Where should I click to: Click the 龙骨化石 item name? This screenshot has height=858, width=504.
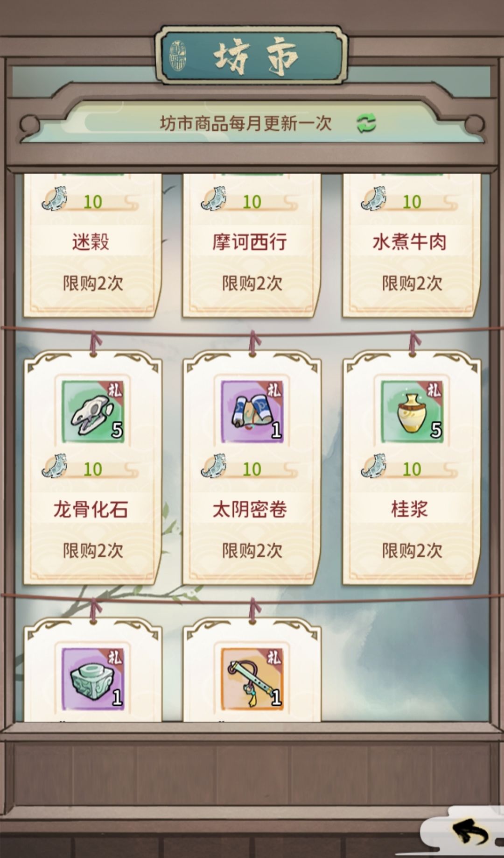91,510
